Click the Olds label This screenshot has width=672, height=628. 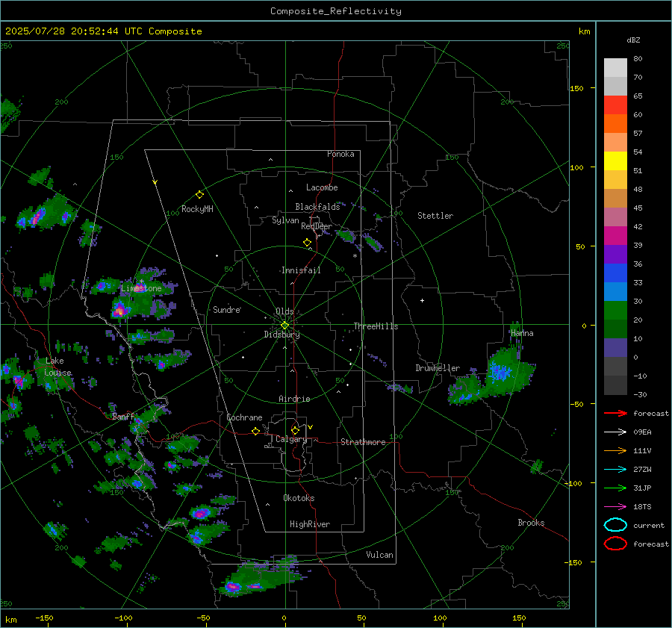pos(284,311)
